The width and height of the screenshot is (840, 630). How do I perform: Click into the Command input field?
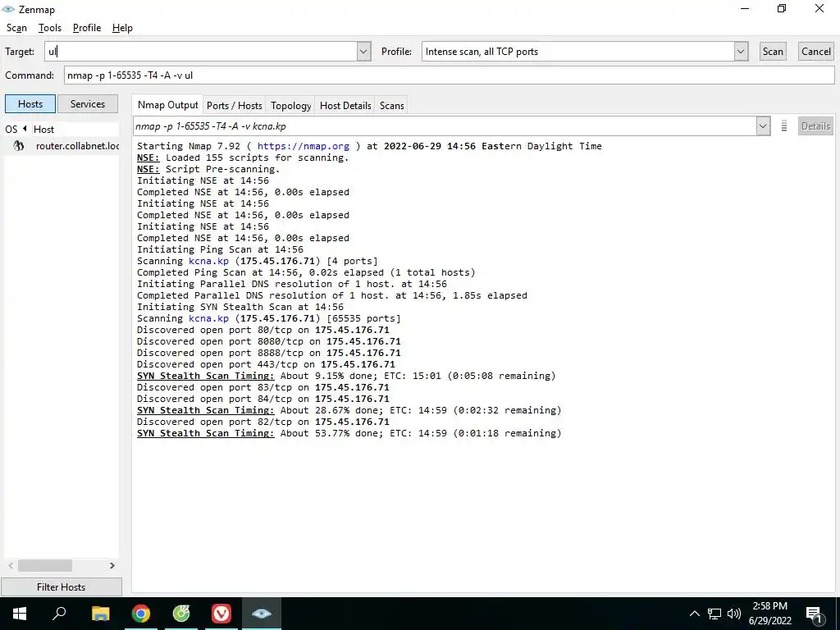coord(449,75)
